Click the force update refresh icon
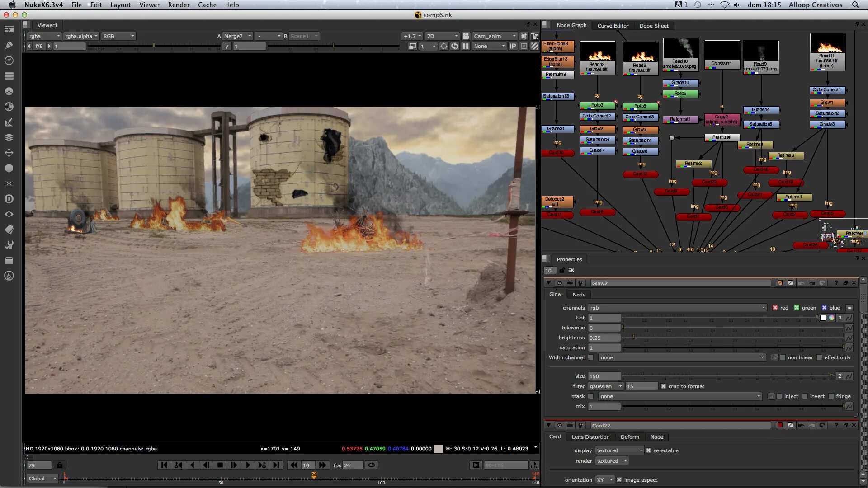Image resolution: width=868 pixels, height=488 pixels. click(x=454, y=46)
